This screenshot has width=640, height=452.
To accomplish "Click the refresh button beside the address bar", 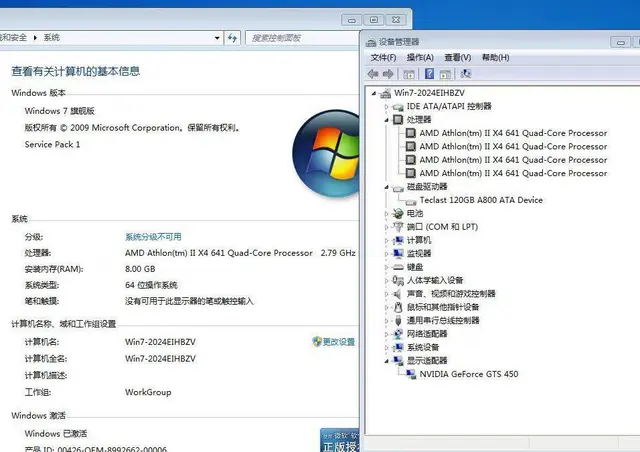I will pyautogui.click(x=232, y=38).
